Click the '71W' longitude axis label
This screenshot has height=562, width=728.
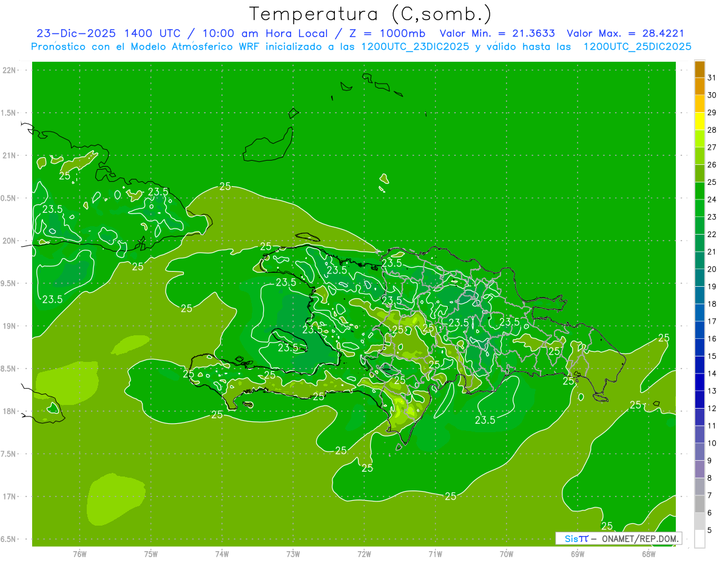436,554
